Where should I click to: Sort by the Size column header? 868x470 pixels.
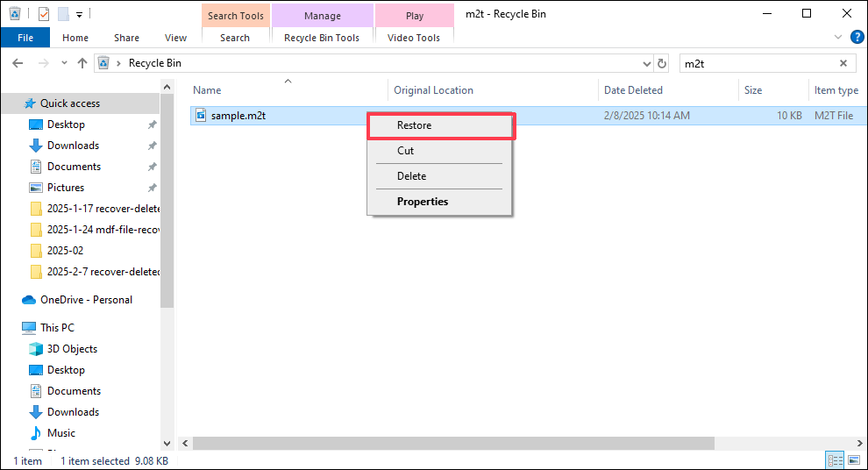[x=753, y=90]
